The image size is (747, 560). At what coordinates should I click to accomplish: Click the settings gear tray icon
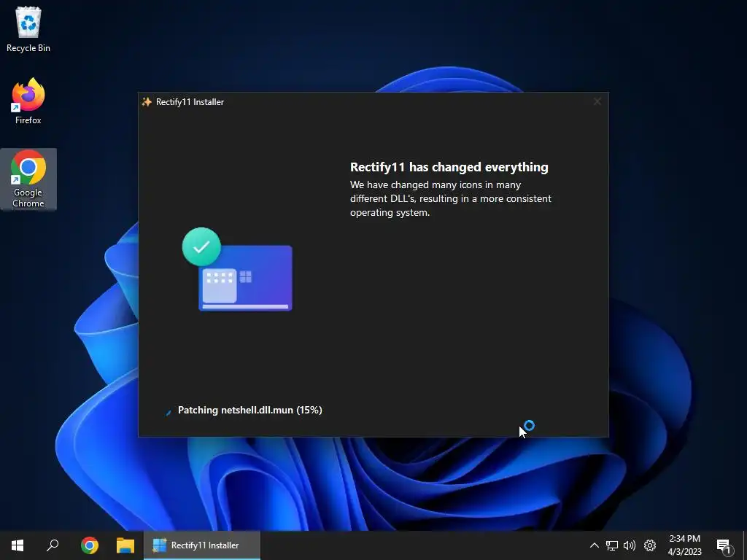(x=650, y=545)
